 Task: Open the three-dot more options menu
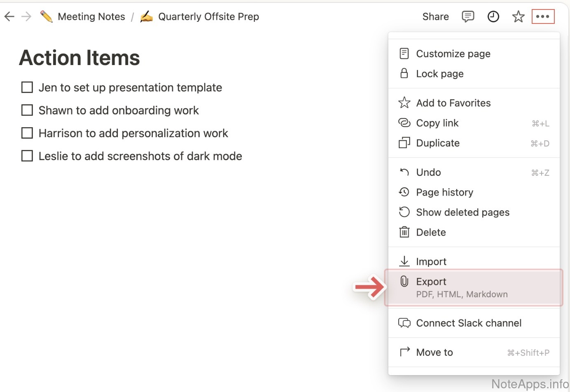(542, 16)
